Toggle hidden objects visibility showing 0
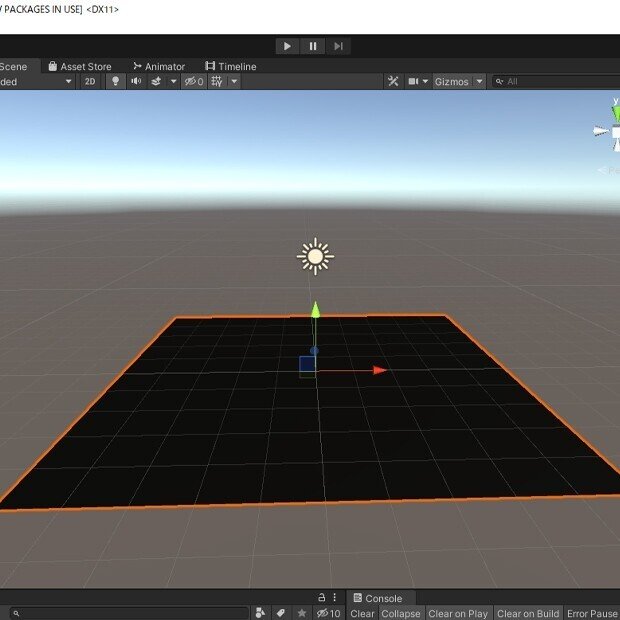Image resolution: width=620 pixels, height=620 pixels. (194, 81)
